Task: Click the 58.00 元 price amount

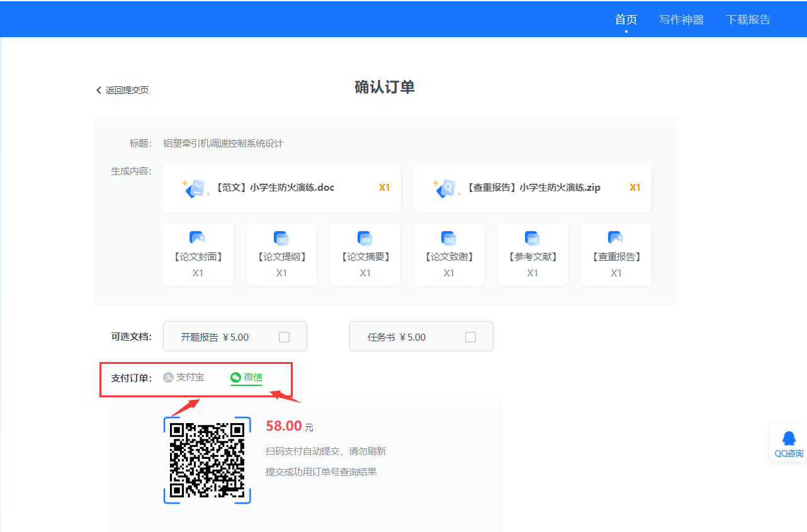Action: pos(290,426)
